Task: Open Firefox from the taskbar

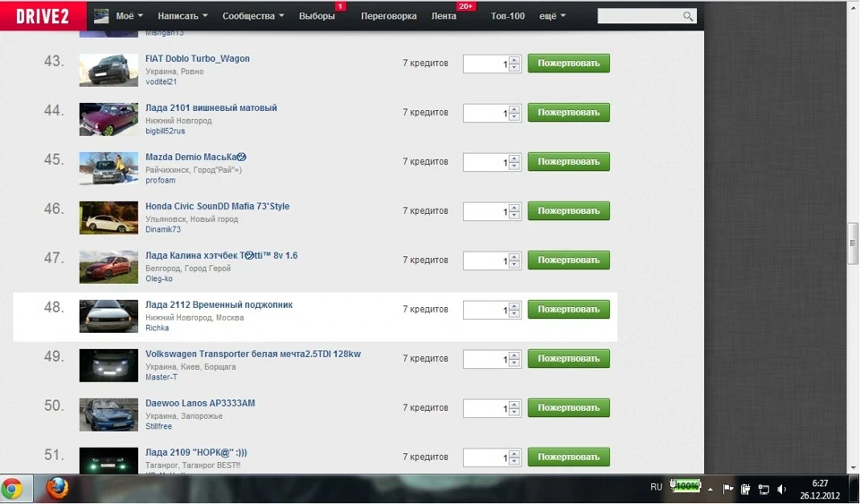Action: click(57, 488)
